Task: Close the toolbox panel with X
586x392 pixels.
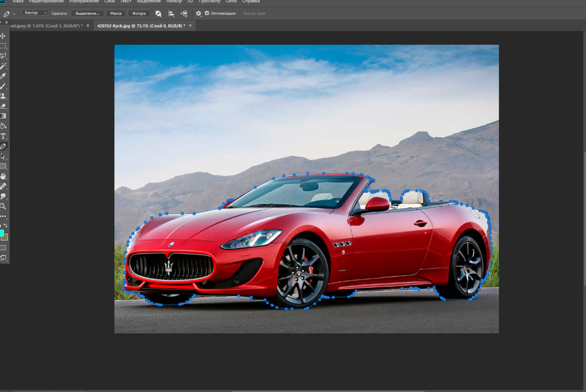Action: [x=5, y=22]
